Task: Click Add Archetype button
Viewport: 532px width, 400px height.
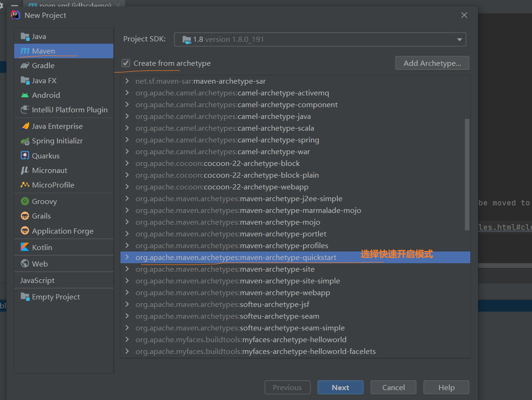Action: pos(432,63)
